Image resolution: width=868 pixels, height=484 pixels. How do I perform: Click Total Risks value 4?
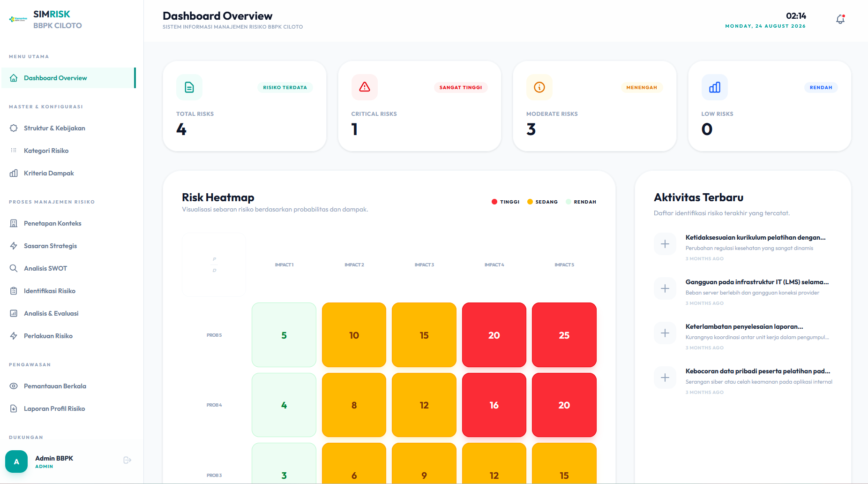coord(181,129)
